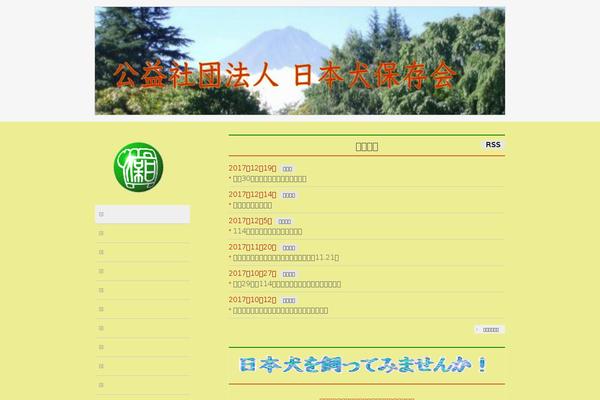
Task: Click category tag beside 2017-11-20 date
Action: click(289, 248)
